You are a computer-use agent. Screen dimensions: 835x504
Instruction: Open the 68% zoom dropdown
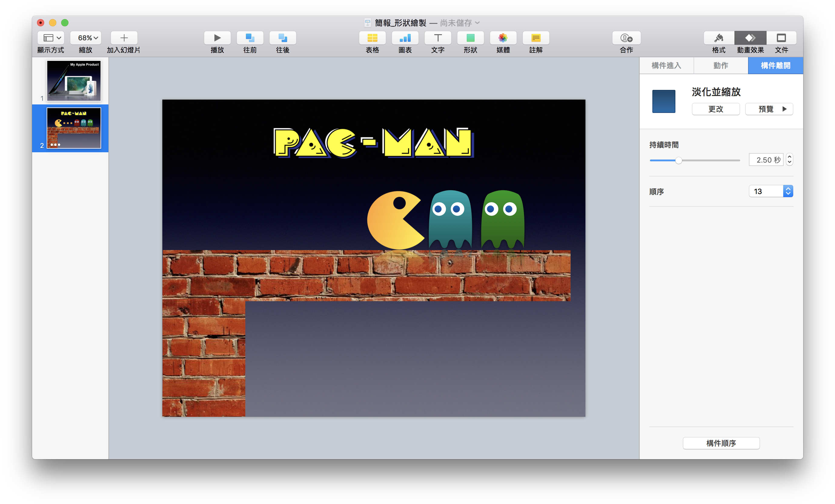click(86, 38)
